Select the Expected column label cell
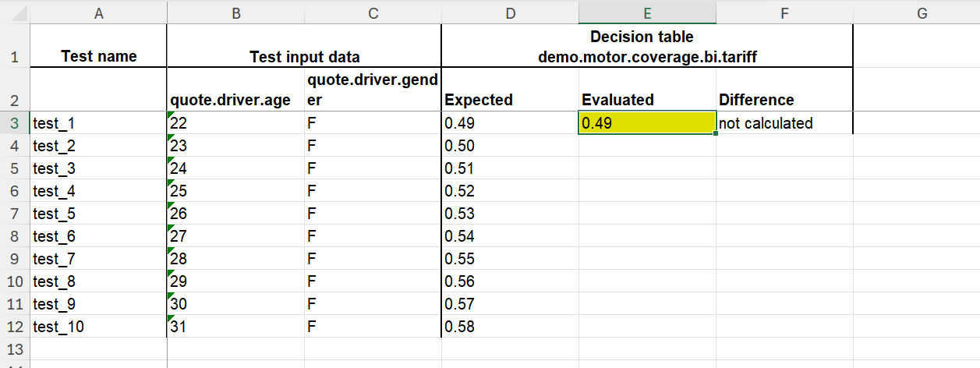This screenshot has width=980, height=368. [x=510, y=90]
